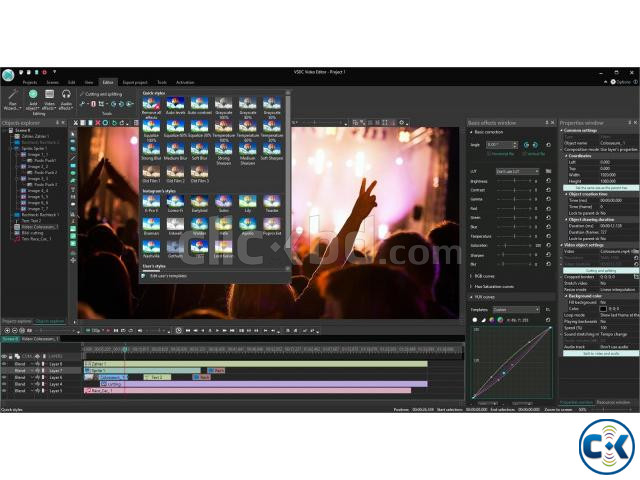The image size is (640, 480).
Task: Click Cutting and splitting in the ribbon Tools
Action: point(100,94)
